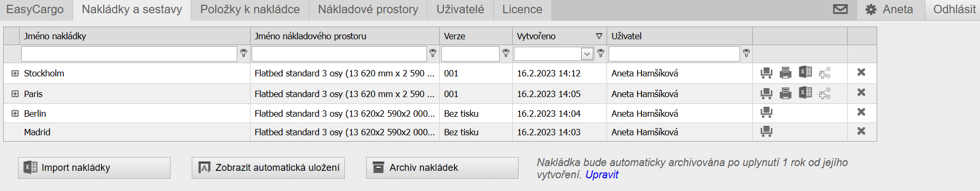Share the Stockholm load via share icon
The width and height of the screenshot is (980, 191).
click(825, 73)
